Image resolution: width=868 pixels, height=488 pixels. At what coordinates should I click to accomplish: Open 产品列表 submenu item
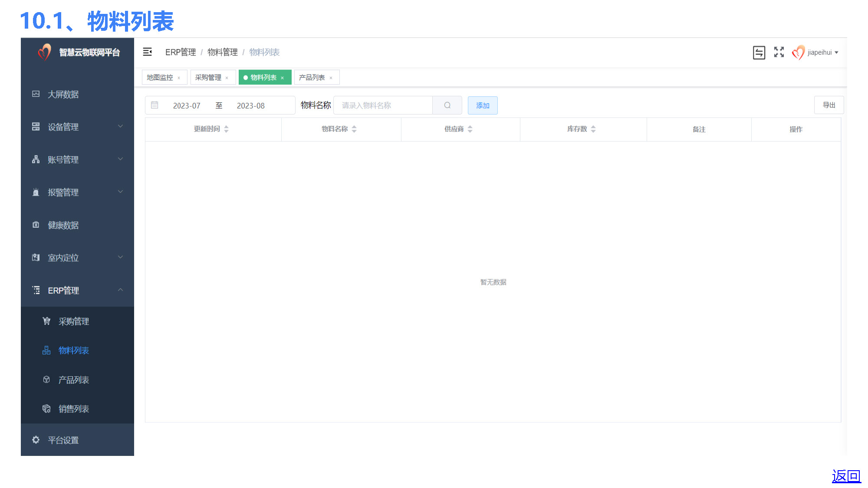pos(77,380)
